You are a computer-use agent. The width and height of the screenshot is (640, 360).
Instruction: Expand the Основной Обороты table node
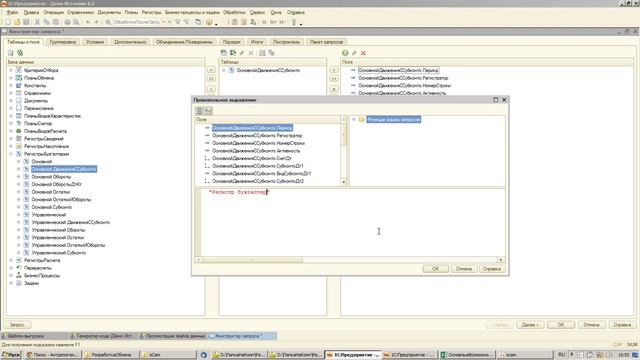point(18,177)
